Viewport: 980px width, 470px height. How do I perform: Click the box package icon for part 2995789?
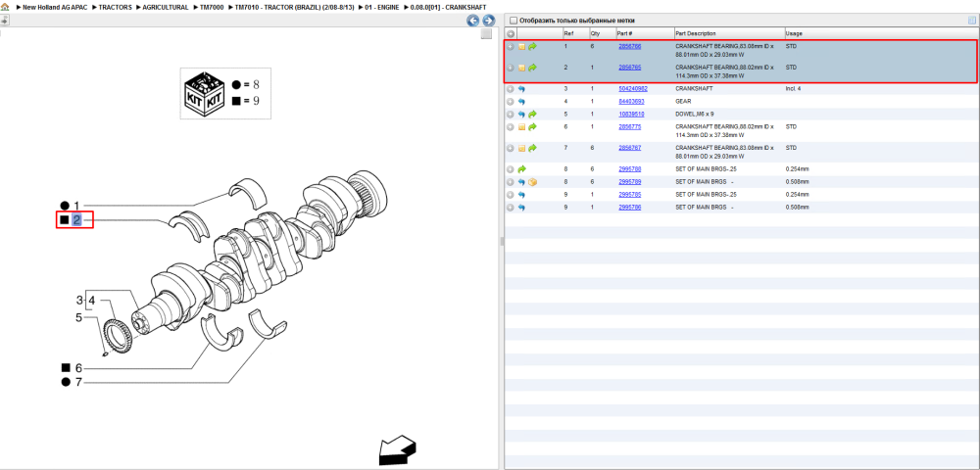[532, 181]
